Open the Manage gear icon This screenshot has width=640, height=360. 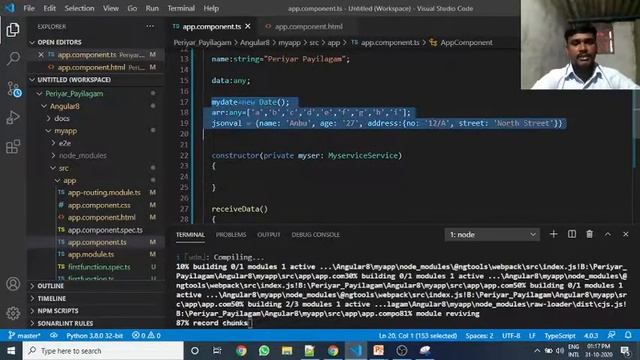click(13, 313)
